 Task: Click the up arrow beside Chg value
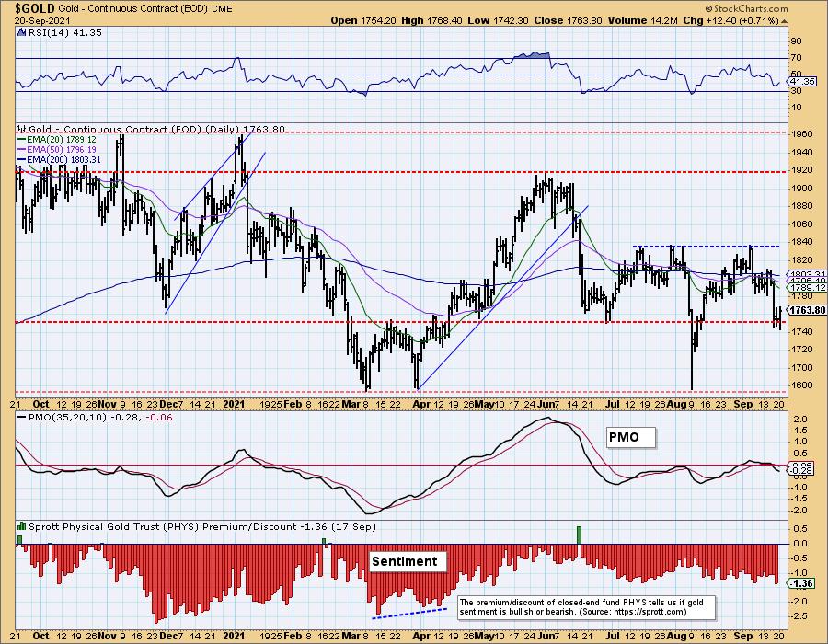pos(784,21)
